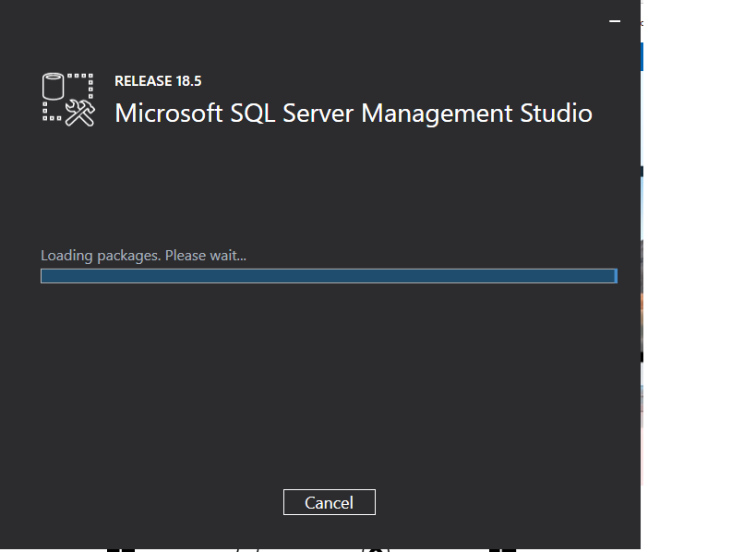Image resolution: width=756 pixels, height=552 pixels.
Task: Click the hammer icon within the product logo
Action: coord(90,108)
